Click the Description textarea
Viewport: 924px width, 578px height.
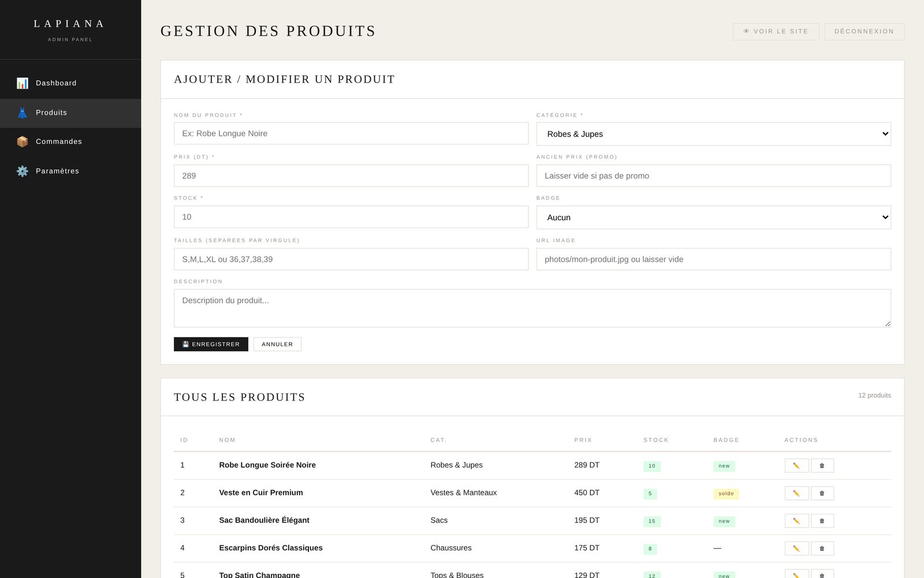click(532, 308)
